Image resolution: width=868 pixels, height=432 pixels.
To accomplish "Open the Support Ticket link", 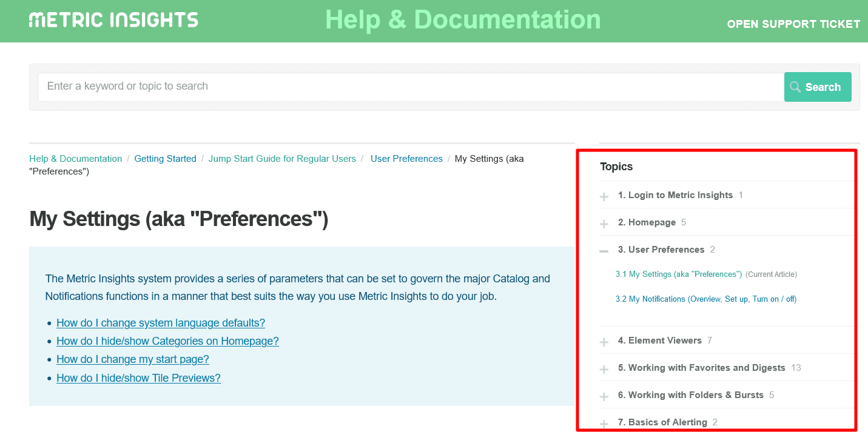I will (793, 24).
